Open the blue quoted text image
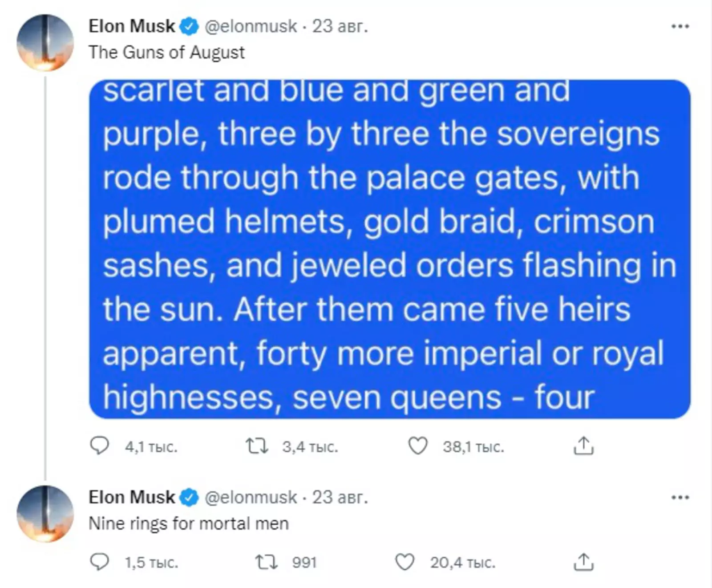The width and height of the screenshot is (712, 588). pyautogui.click(x=389, y=249)
